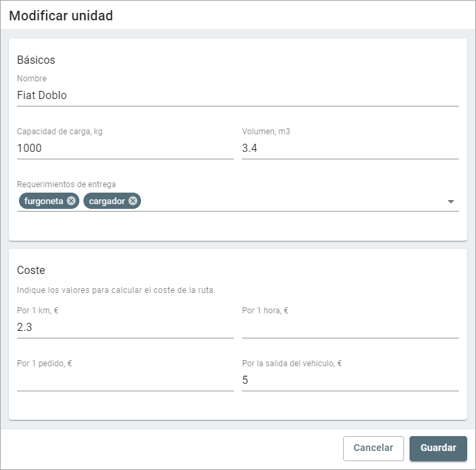Focus the empty Por 1 hora field
The height and width of the screenshot is (470, 476).
(x=350, y=328)
